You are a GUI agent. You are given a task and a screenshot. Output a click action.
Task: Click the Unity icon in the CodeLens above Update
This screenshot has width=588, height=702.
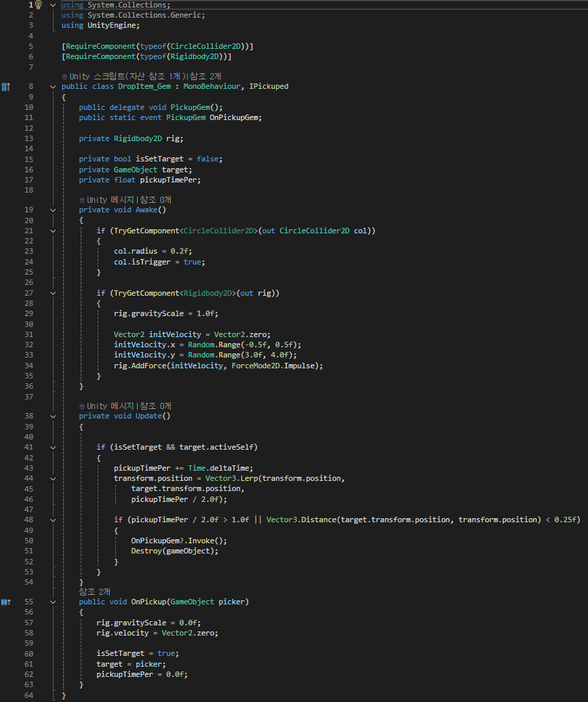click(82, 406)
